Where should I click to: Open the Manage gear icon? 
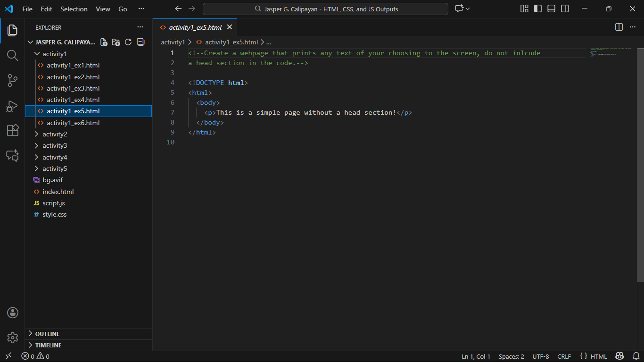coord(12,337)
